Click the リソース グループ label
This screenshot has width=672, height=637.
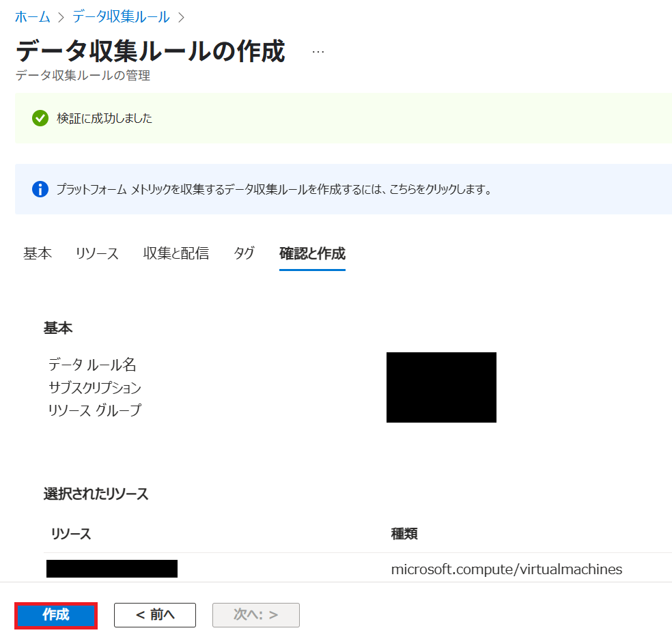click(x=95, y=410)
